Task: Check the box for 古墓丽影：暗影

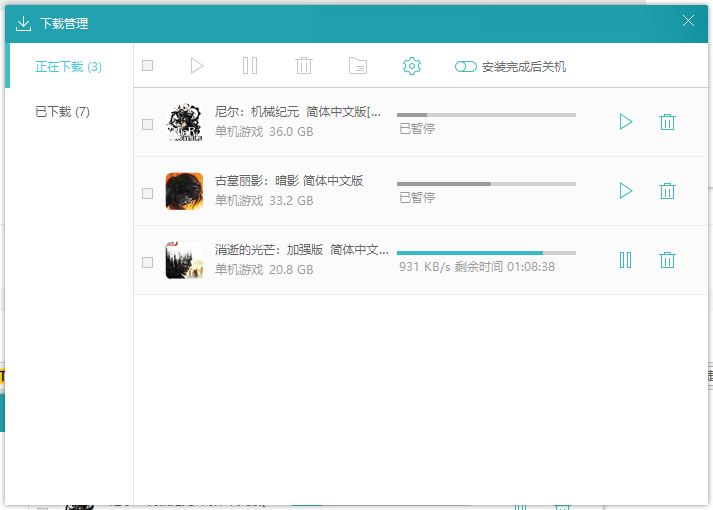Action: click(x=147, y=193)
